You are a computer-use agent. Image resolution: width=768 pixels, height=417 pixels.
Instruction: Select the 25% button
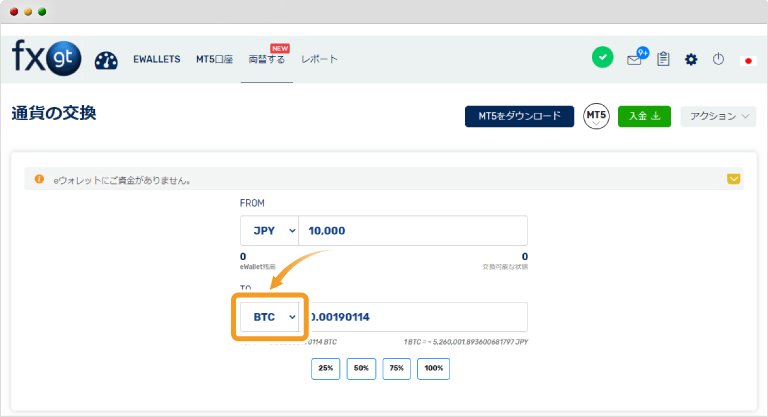coord(326,368)
